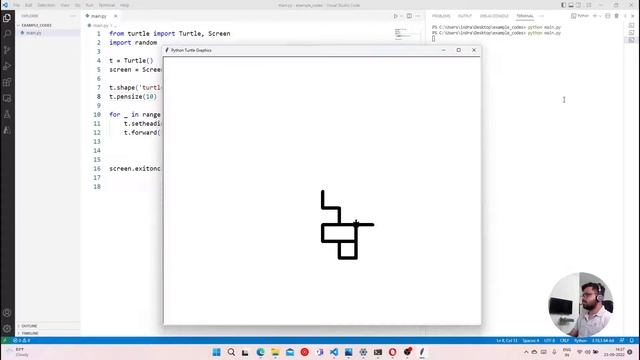This screenshot has width=640, height=360.
Task: Open taskbar Search
Action: coord(231,352)
